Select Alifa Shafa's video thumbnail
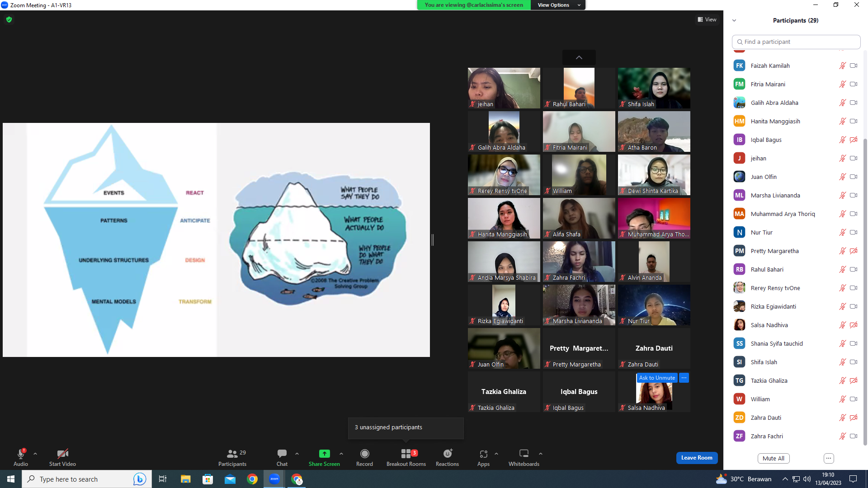The height and width of the screenshot is (488, 868). pos(579,218)
